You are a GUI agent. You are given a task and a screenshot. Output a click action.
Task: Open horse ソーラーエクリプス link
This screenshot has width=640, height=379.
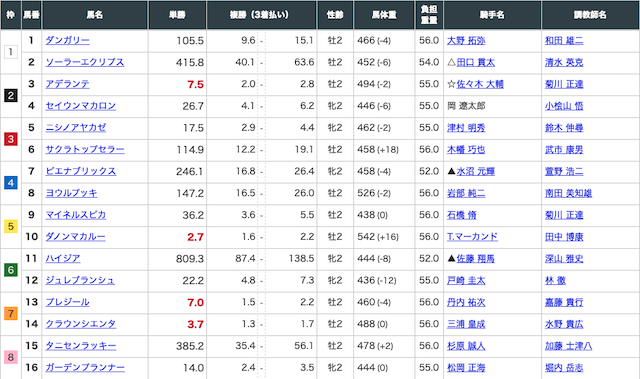point(85,62)
